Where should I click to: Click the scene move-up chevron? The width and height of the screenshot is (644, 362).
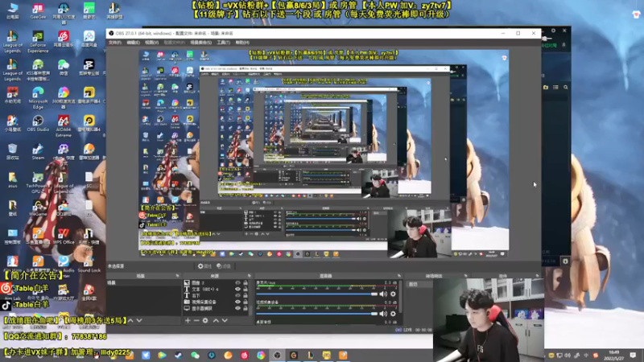130,320
